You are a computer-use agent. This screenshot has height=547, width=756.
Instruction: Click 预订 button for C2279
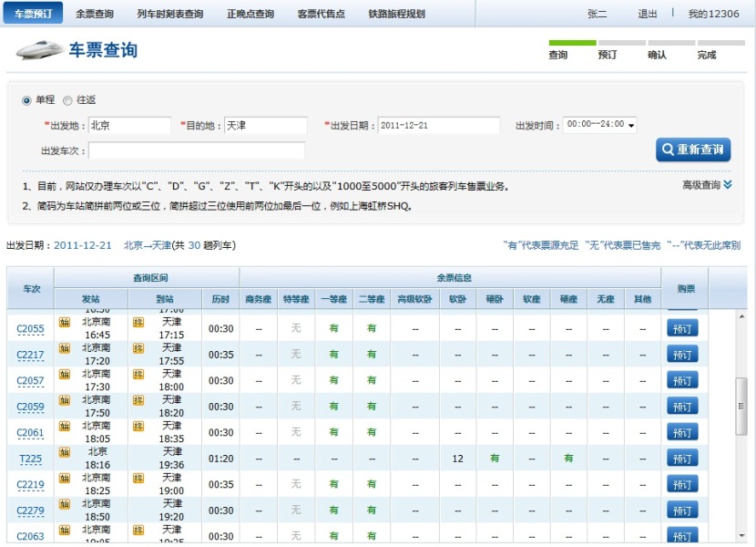pyautogui.click(x=682, y=511)
